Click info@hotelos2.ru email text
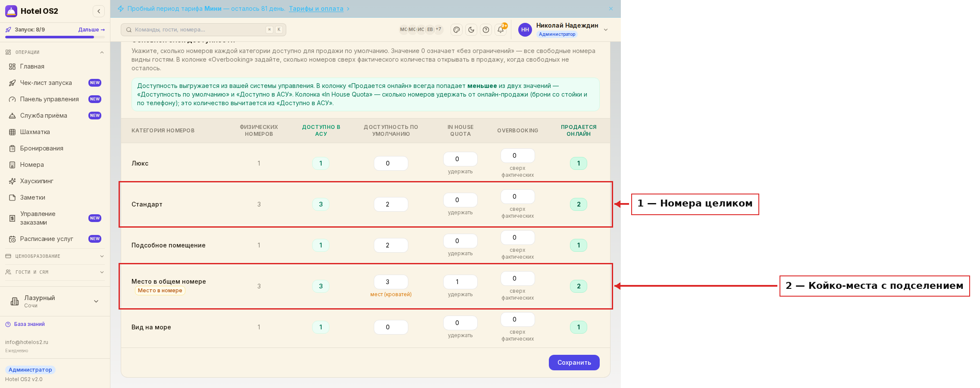Image resolution: width=980 pixels, height=388 pixels. [27, 342]
